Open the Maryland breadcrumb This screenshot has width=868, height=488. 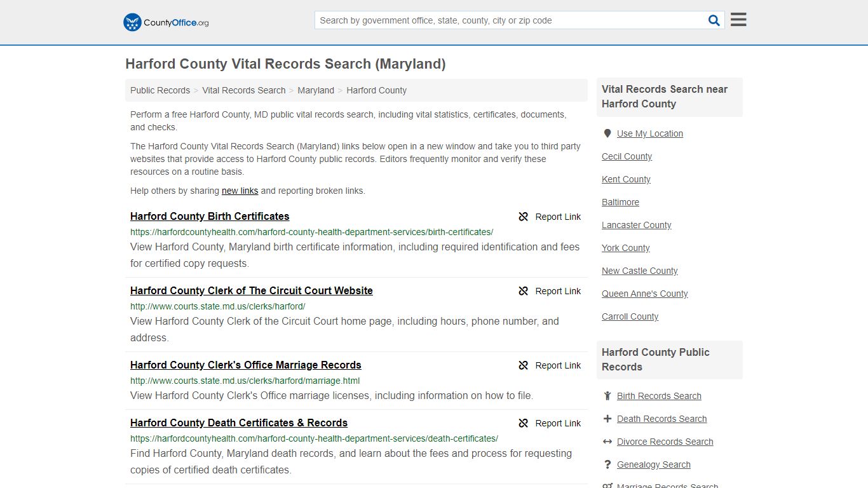pyautogui.click(x=316, y=90)
